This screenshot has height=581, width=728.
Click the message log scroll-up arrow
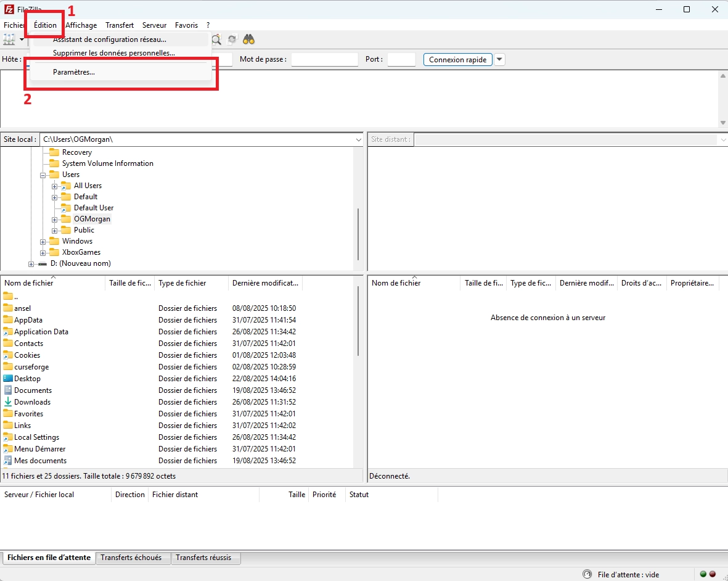coord(723,76)
